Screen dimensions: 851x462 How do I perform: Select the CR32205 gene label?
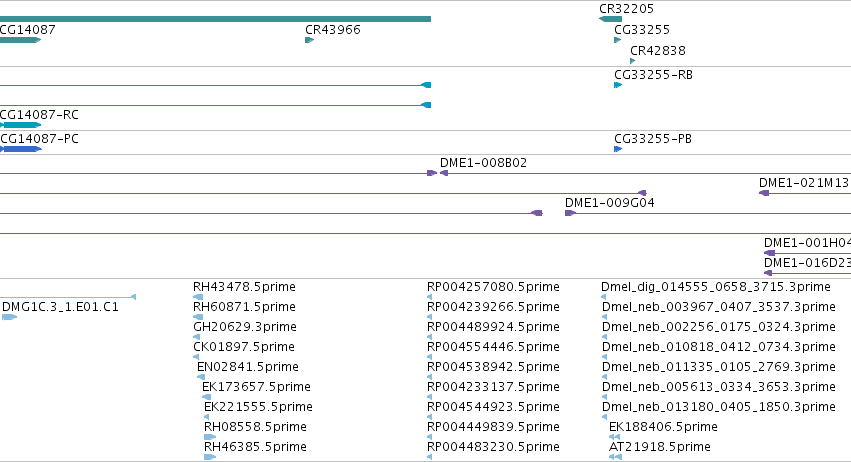point(626,9)
